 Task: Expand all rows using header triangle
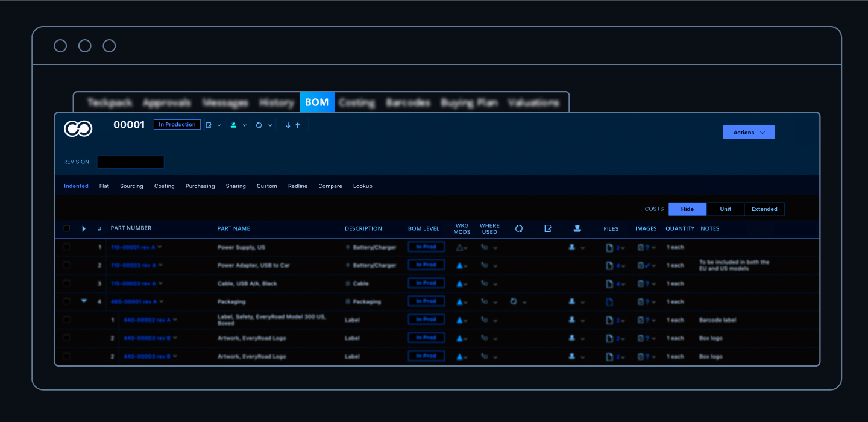click(x=84, y=228)
